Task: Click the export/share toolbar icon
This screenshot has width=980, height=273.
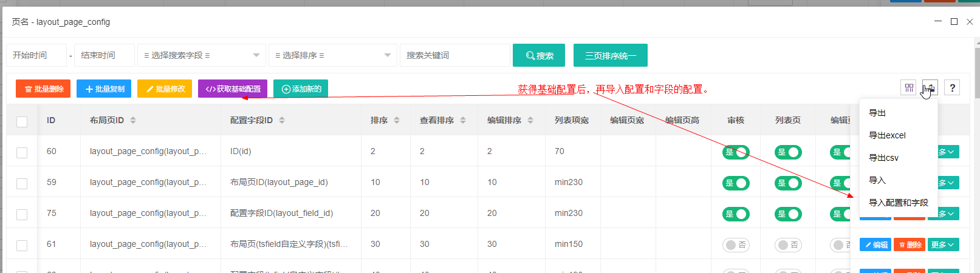Action: (x=930, y=88)
